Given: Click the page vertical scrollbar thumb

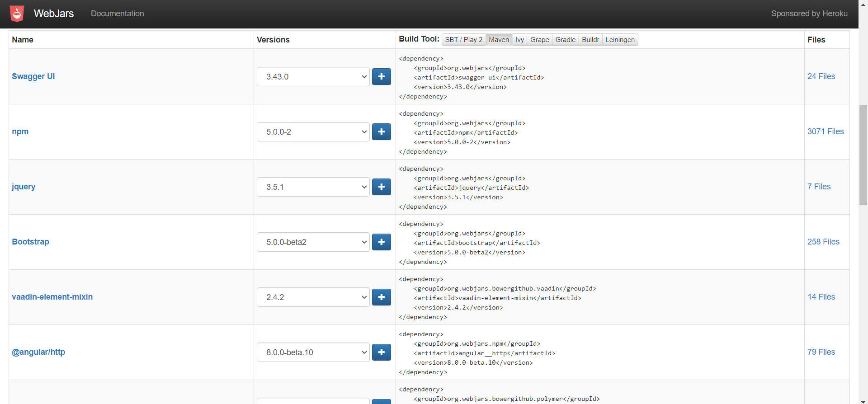Looking at the screenshot, I should [863, 155].
